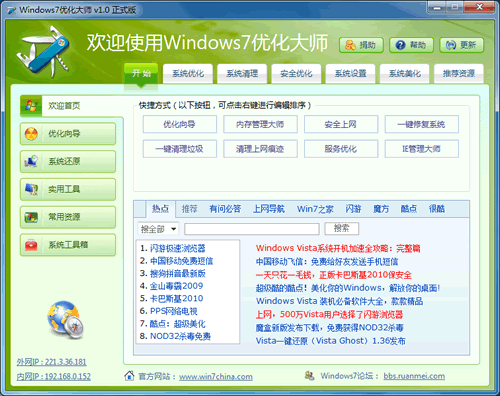The width and height of the screenshot is (500, 396).
Task: Select the 系统设置 tab
Action: (x=351, y=73)
